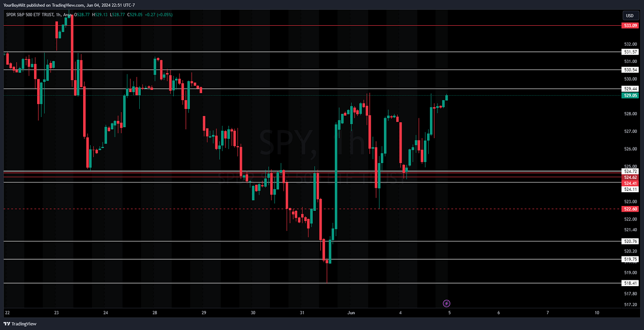The image size is (644, 330).
Task: Click date 6 on the time axis
Action: pos(498,313)
